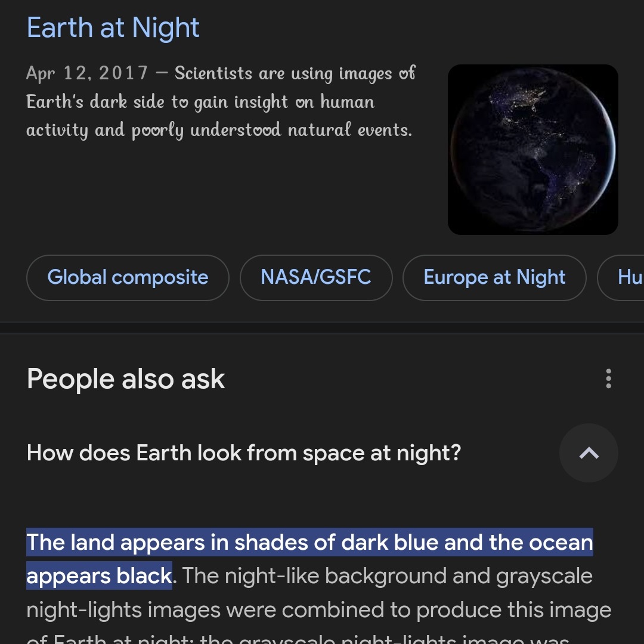The height and width of the screenshot is (644, 644).
Task: Open the People also ask three-dot menu
Action: pos(608,379)
